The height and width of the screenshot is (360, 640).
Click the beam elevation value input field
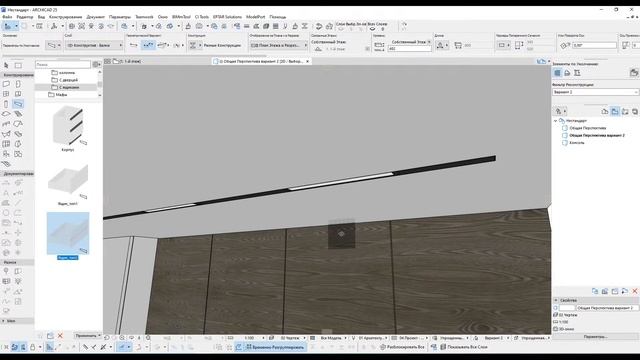point(409,49)
